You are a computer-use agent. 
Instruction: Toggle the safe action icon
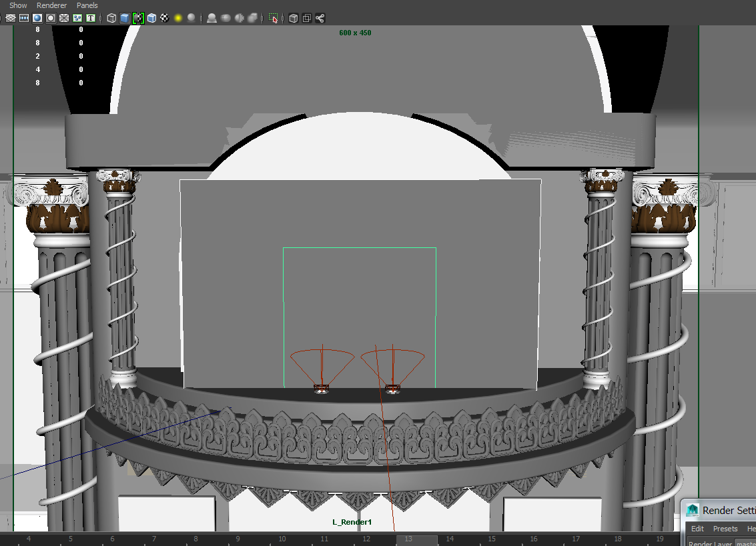[77, 18]
